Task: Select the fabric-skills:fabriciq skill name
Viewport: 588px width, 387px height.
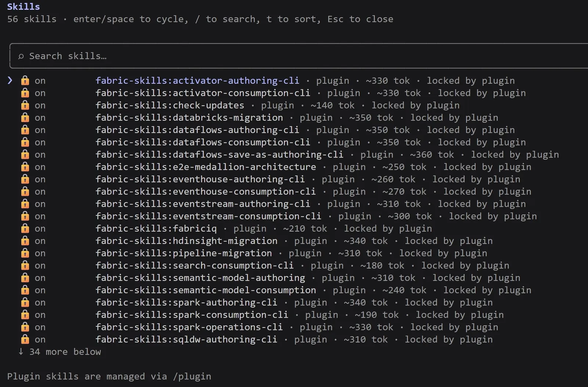Action: click(156, 229)
